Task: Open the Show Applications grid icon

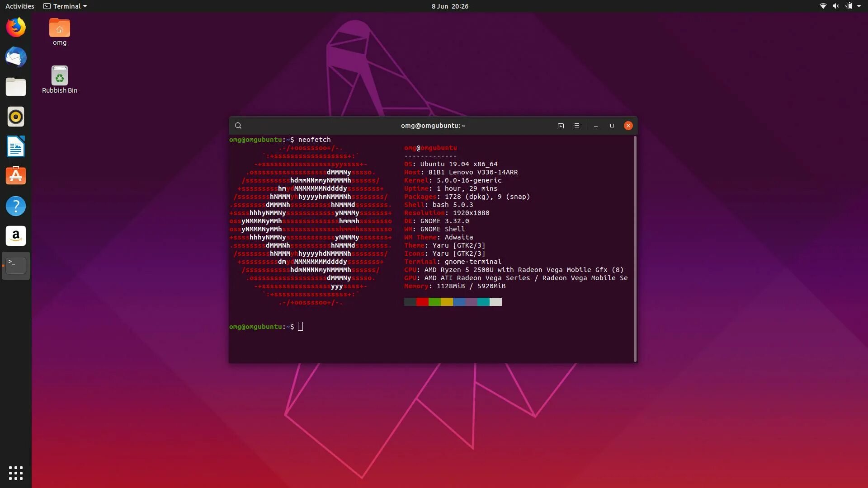Action: pos(15,473)
